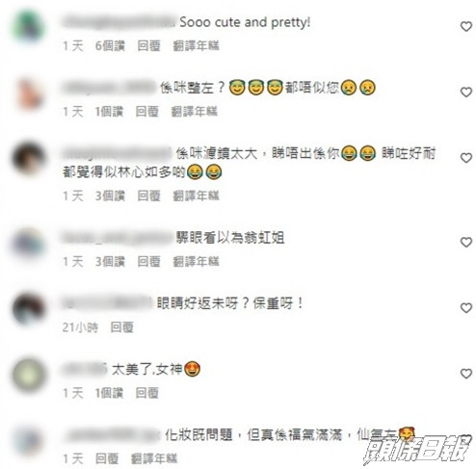Screen dimensions: 476x469
Task: View 3 likes on the 林心如 comment
Action: (110, 195)
